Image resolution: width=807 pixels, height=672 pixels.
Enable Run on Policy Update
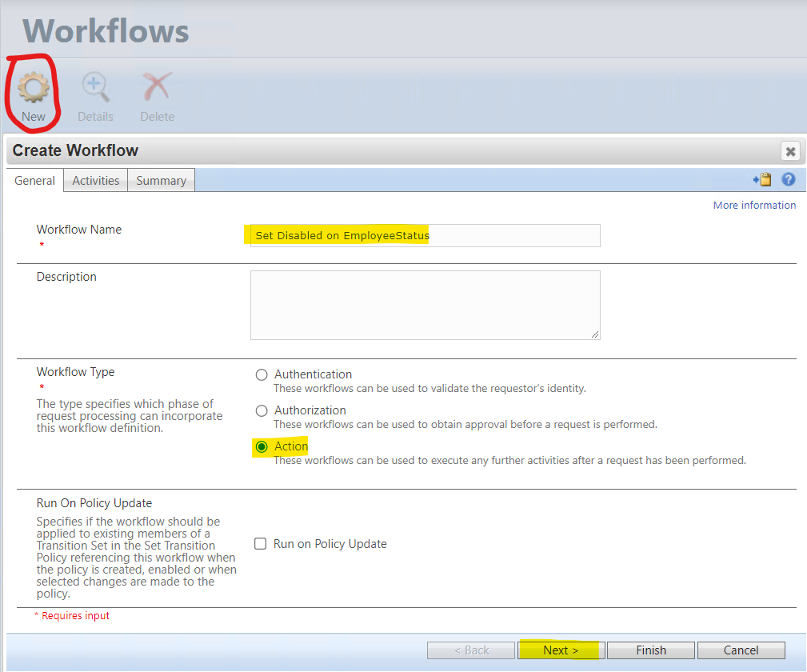260,544
